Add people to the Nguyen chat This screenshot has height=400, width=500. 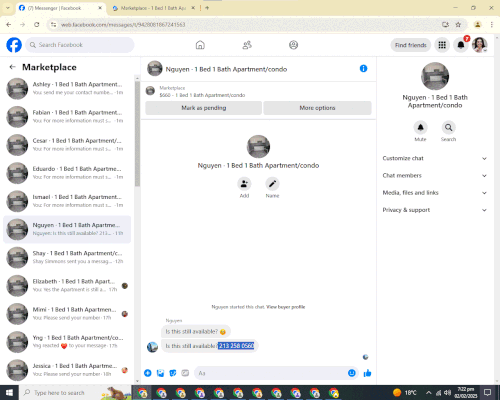[x=244, y=184]
